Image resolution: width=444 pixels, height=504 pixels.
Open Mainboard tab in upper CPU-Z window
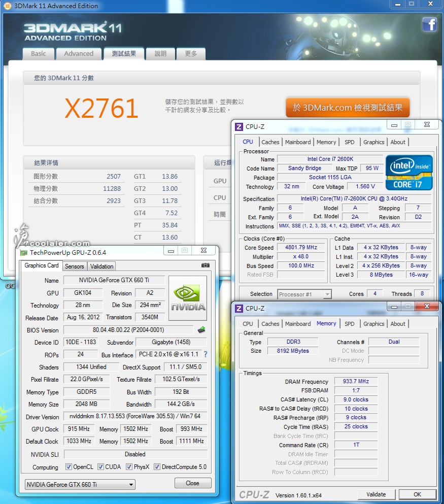point(298,142)
